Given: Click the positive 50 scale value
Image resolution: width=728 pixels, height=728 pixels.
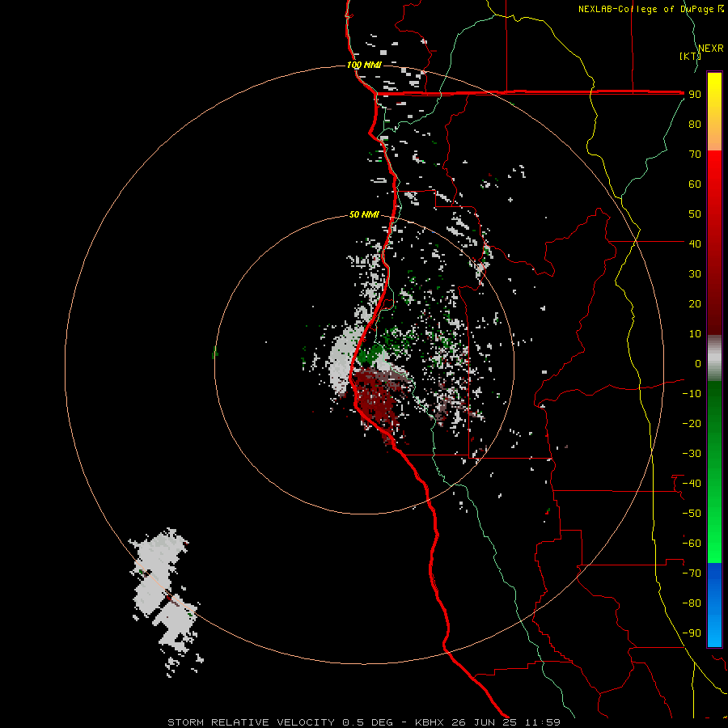Looking at the screenshot, I should [695, 214].
